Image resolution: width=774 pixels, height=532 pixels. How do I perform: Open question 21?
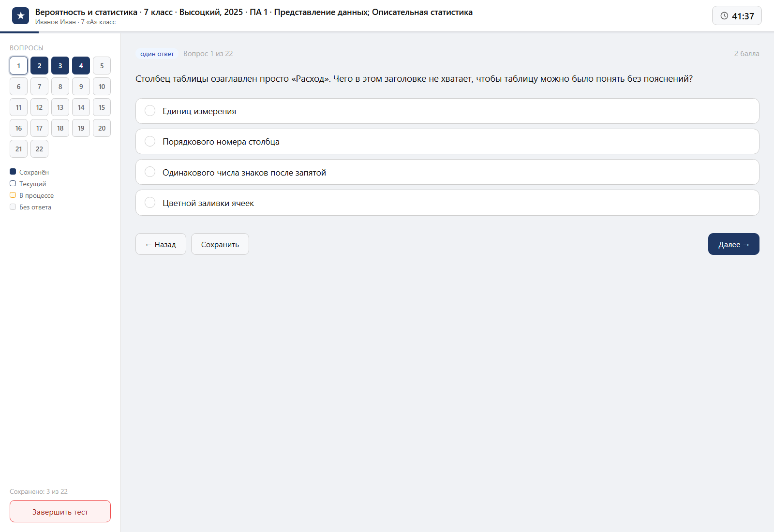[18, 149]
